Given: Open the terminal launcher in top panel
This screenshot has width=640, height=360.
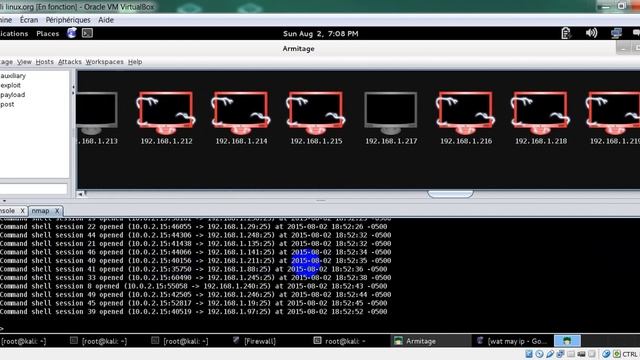Looking at the screenshot, I should click(x=87, y=33).
